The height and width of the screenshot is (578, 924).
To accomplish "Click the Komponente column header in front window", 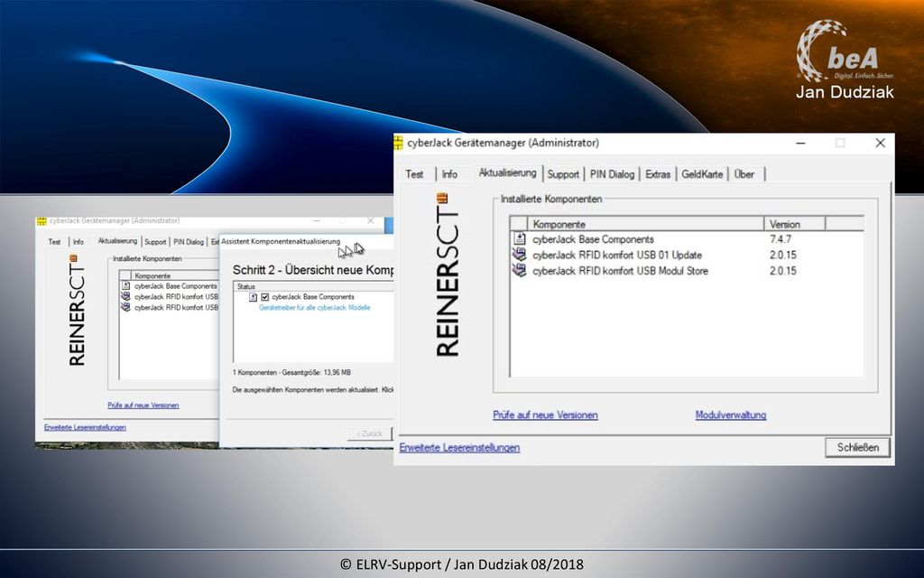I will (x=646, y=224).
